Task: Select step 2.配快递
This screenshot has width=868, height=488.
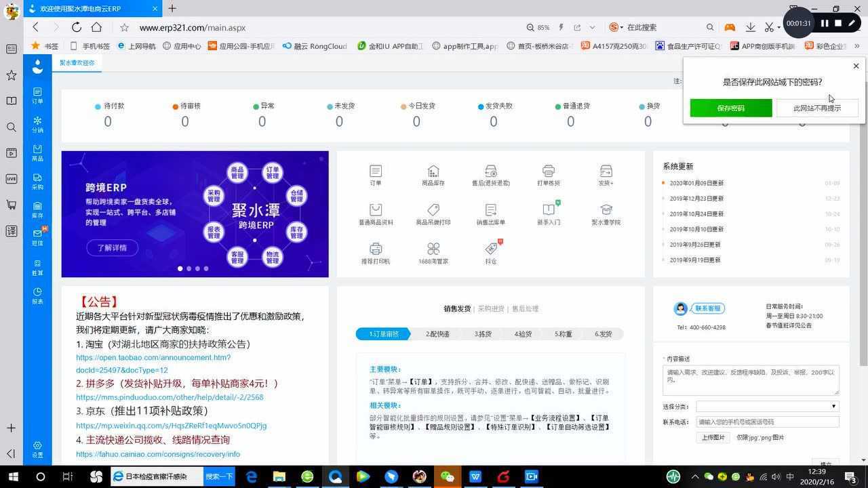Action: [x=438, y=333]
